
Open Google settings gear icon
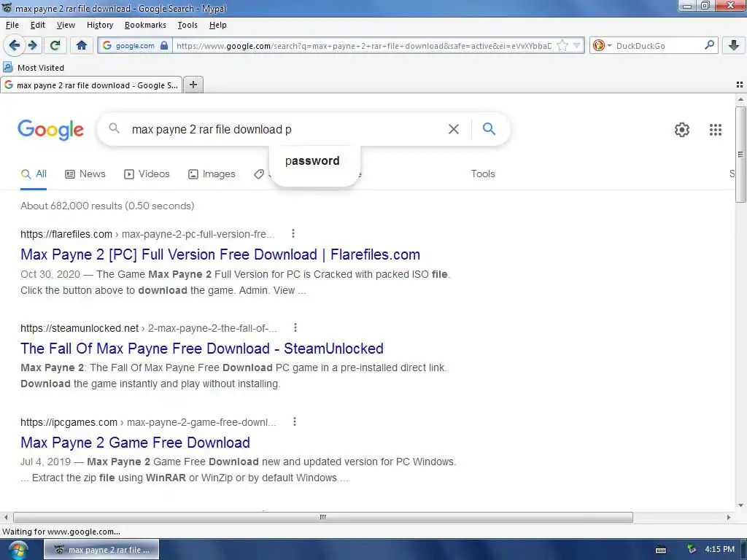click(x=682, y=130)
